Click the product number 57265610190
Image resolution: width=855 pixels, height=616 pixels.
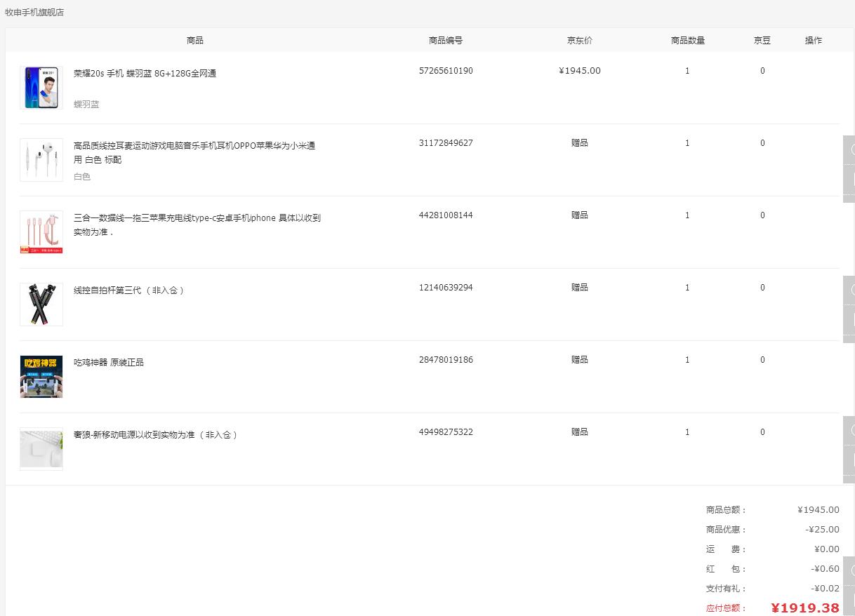446,70
